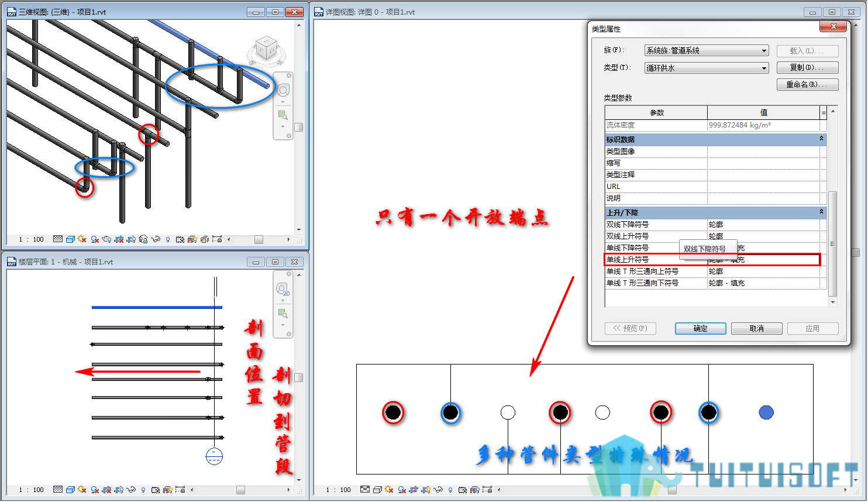The image size is (868, 502).
Task: Click the type parameters vertical scrollbar
Action: click(833, 243)
